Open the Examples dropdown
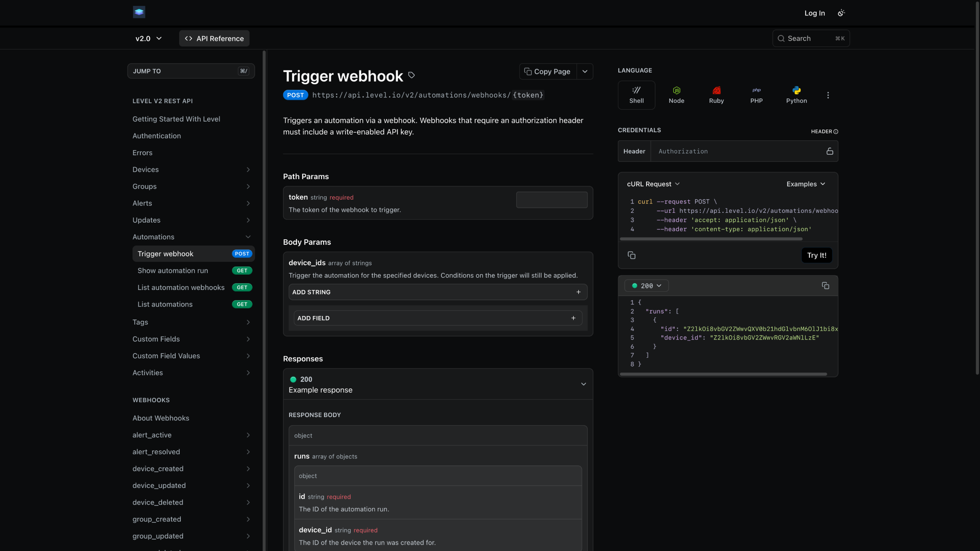The image size is (980, 551). tap(806, 184)
